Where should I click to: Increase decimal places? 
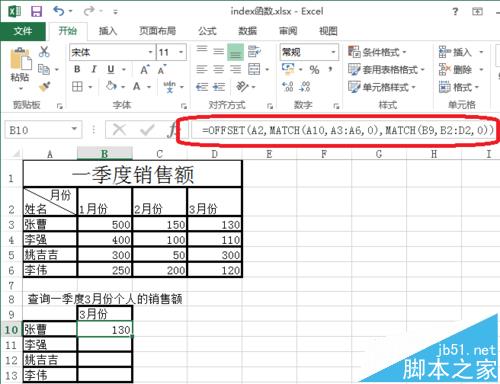point(288,87)
